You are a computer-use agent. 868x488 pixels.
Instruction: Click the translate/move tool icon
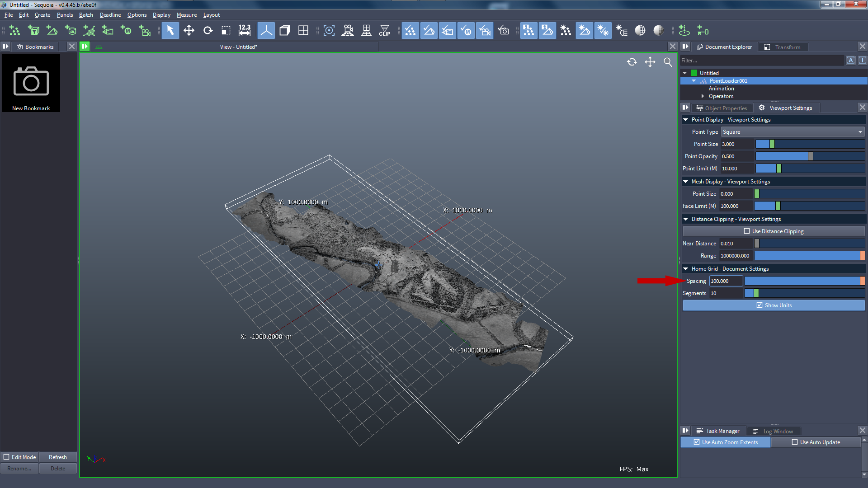coord(189,31)
